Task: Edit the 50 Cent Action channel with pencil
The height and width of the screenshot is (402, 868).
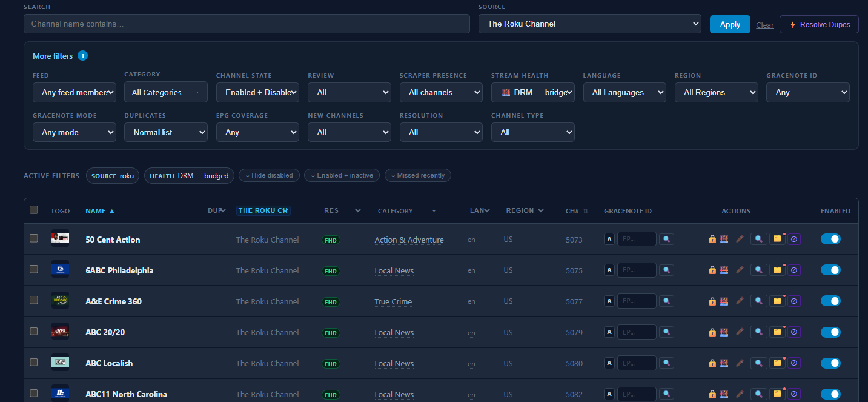Action: click(x=740, y=240)
